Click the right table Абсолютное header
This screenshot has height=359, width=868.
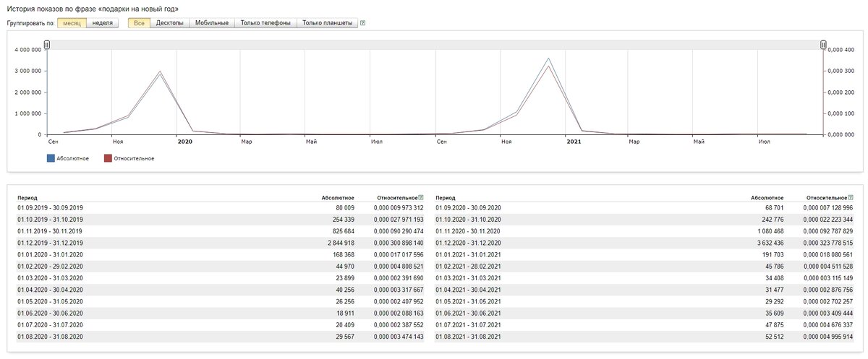coord(767,197)
